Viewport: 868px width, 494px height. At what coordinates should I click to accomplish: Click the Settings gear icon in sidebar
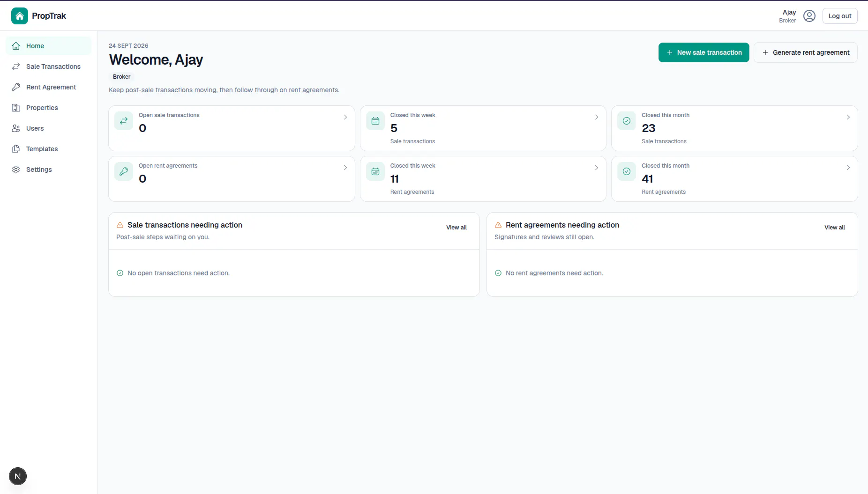click(x=16, y=170)
